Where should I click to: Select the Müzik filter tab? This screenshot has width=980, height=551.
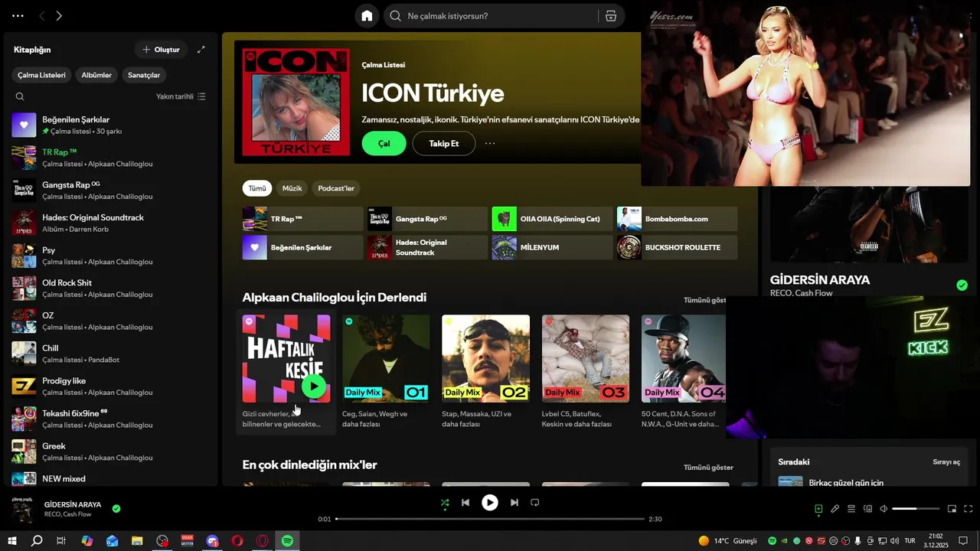292,188
